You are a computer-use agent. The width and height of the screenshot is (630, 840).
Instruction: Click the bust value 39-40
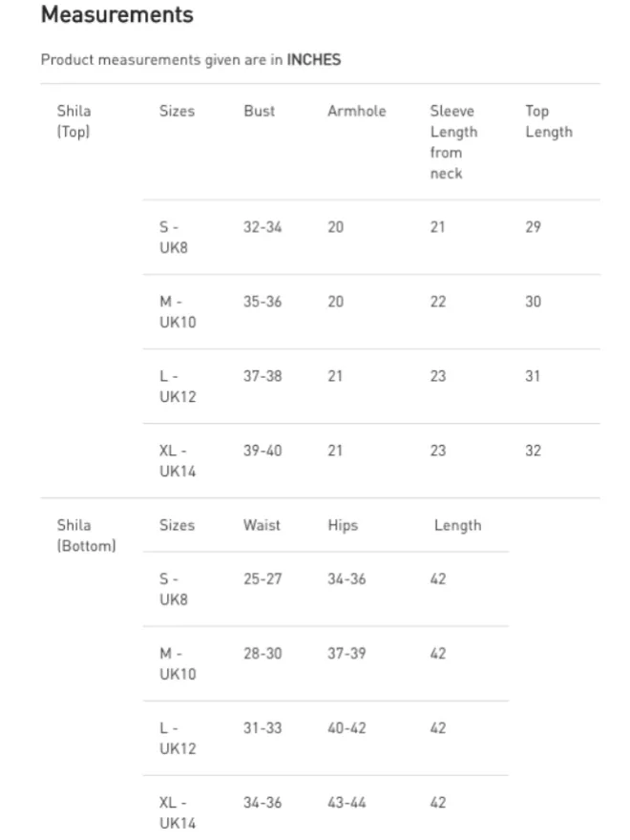[x=262, y=451]
